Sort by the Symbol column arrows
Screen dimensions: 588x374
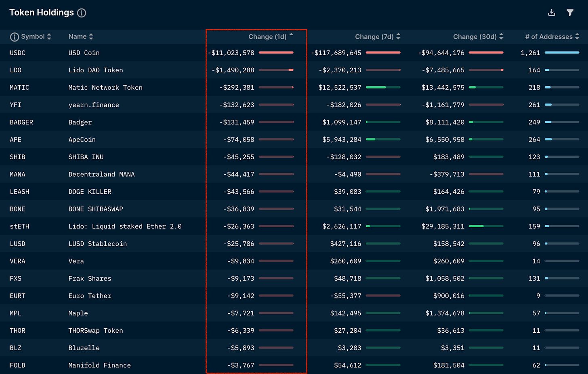(x=49, y=36)
